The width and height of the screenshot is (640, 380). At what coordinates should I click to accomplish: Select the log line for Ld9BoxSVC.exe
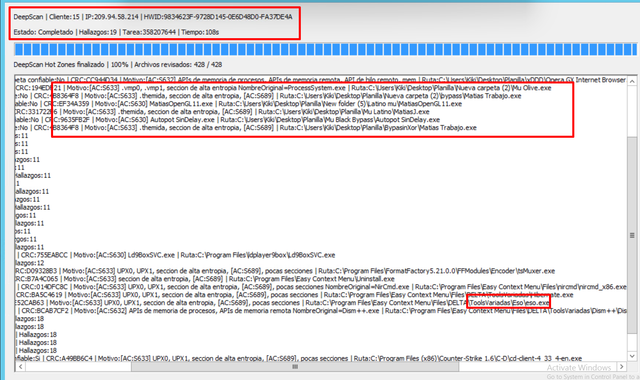click(x=175, y=255)
